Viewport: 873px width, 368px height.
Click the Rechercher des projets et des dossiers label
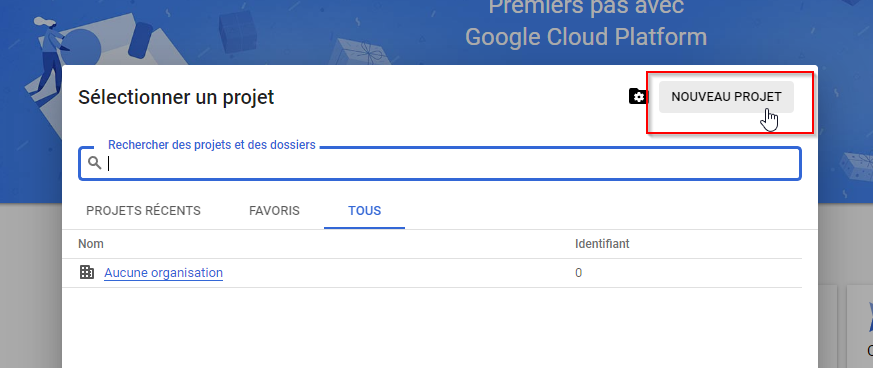[x=212, y=145]
